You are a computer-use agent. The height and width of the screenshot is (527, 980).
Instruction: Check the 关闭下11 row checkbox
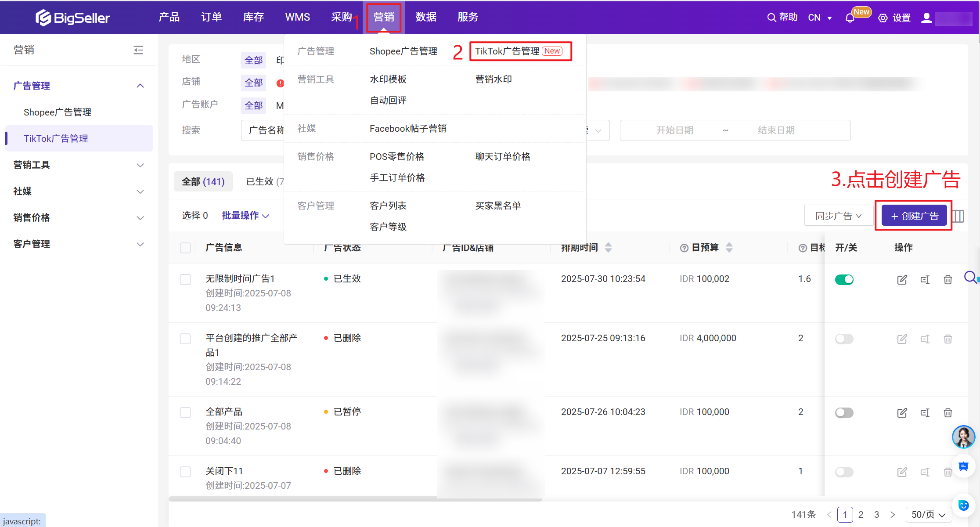tap(185, 472)
